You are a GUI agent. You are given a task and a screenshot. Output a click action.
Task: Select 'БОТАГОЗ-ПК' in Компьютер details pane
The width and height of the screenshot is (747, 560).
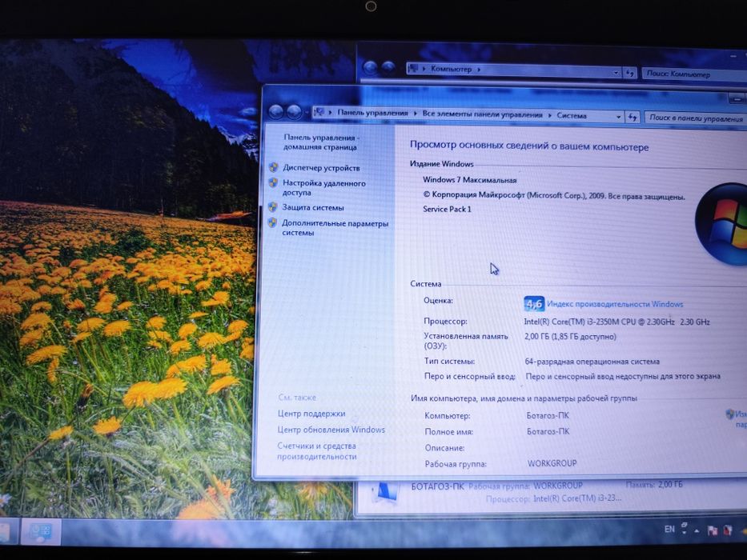[x=437, y=486]
